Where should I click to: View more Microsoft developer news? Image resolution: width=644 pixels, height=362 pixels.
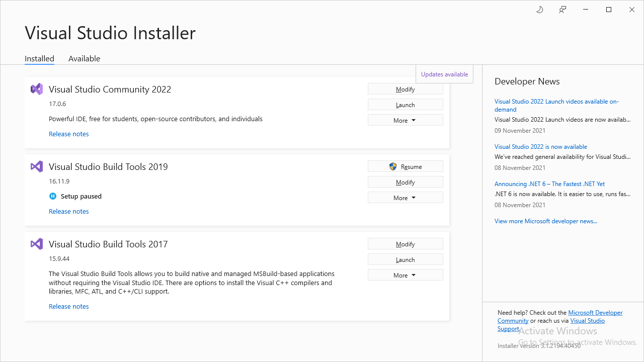[x=546, y=221]
